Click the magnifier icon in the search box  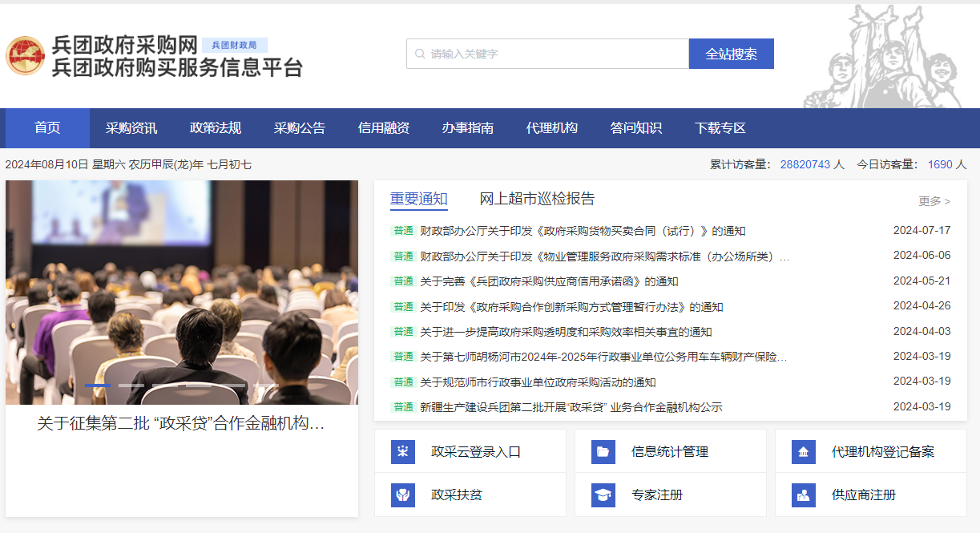pos(420,54)
